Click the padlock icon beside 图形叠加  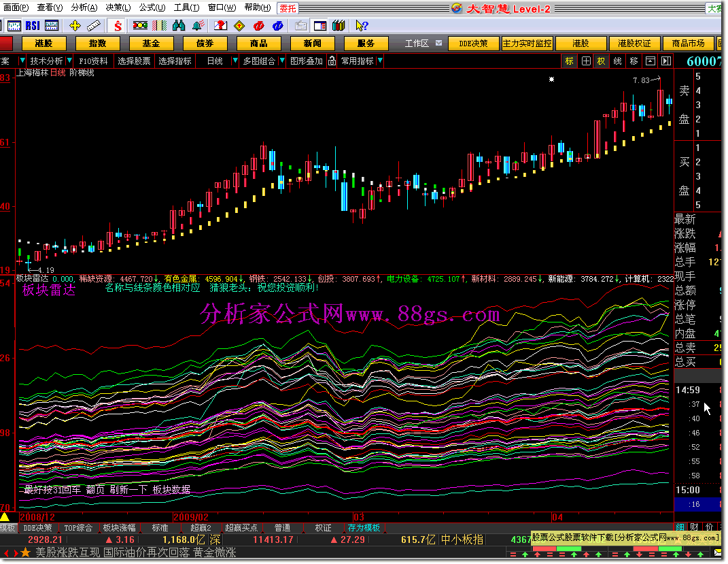pyautogui.click(x=332, y=61)
